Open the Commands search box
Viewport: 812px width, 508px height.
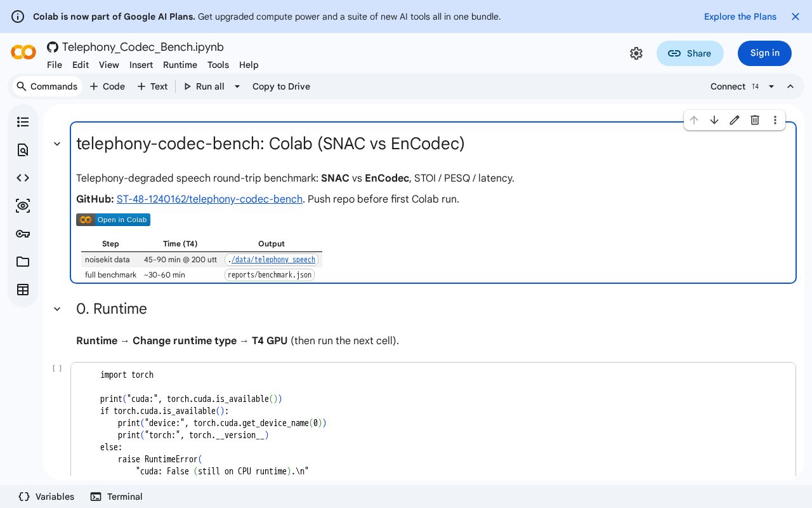coord(47,86)
